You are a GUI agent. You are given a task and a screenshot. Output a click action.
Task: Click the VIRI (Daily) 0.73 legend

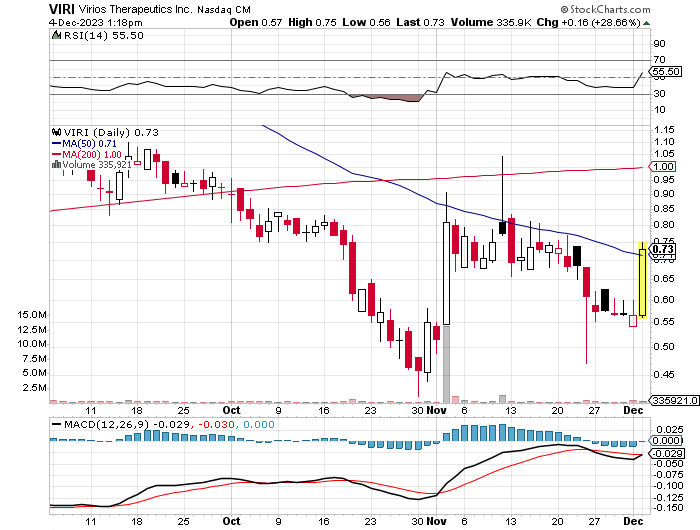[111, 132]
